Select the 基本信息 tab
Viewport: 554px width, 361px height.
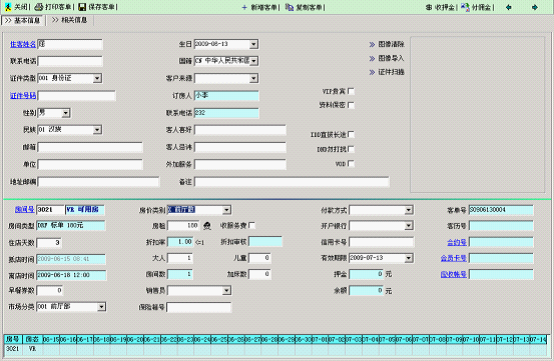coord(22,20)
